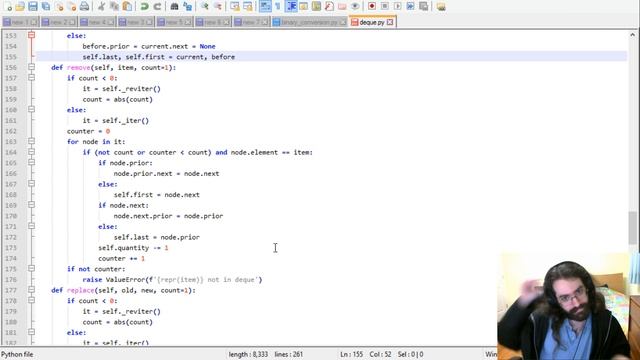Toggle Show Indent Guide button
The image size is (640, 360).
(291, 7)
